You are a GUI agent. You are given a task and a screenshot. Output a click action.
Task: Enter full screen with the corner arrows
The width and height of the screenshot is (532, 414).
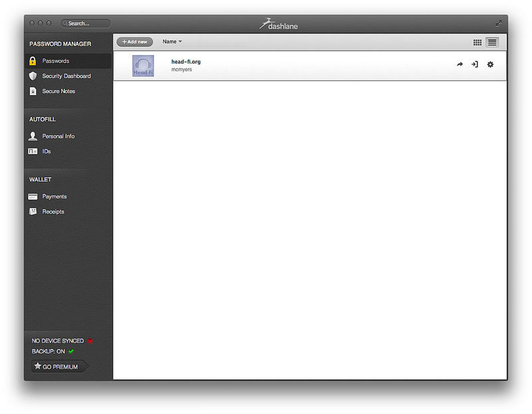[498, 23]
